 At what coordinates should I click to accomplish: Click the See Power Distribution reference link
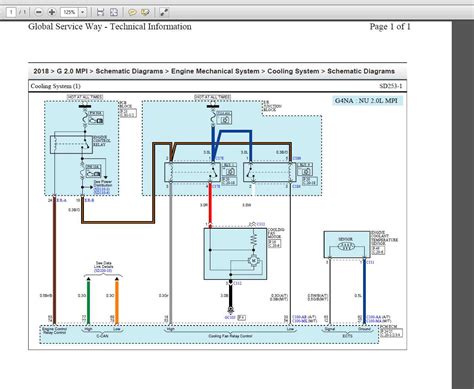102,187
